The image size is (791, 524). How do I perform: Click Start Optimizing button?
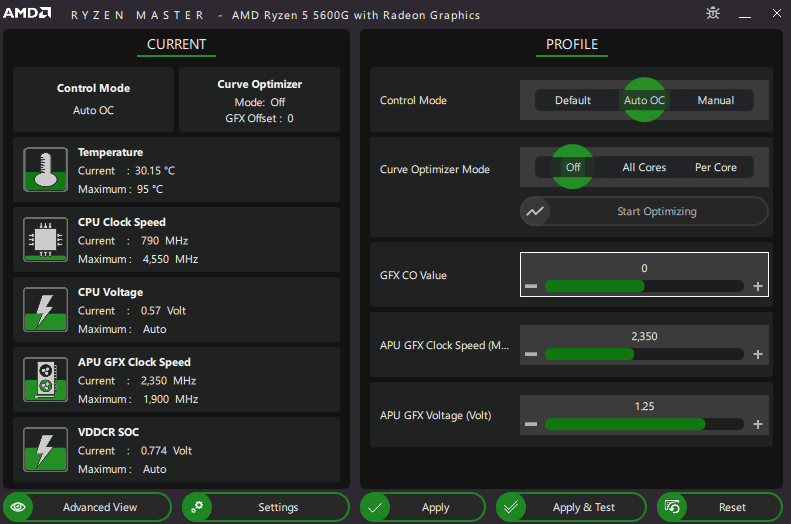point(644,211)
